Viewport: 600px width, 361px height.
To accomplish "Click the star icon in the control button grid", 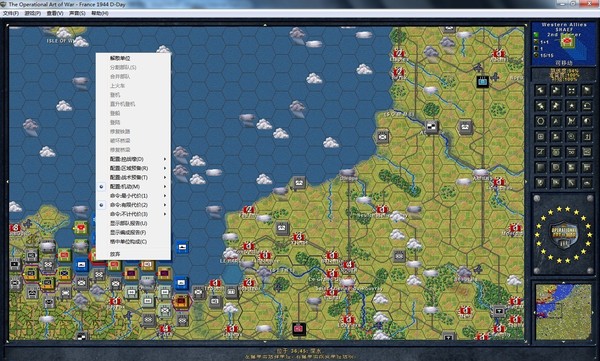I will (571, 106).
